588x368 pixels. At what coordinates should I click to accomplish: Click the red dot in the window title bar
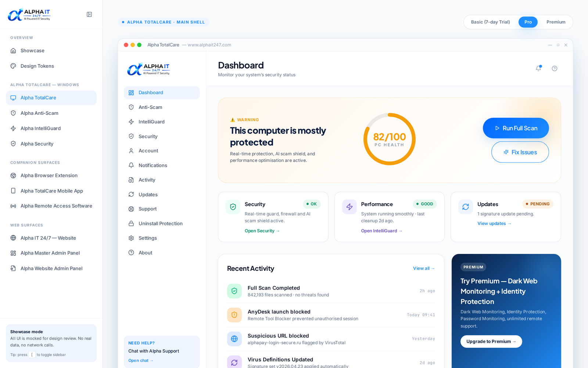[126, 45]
